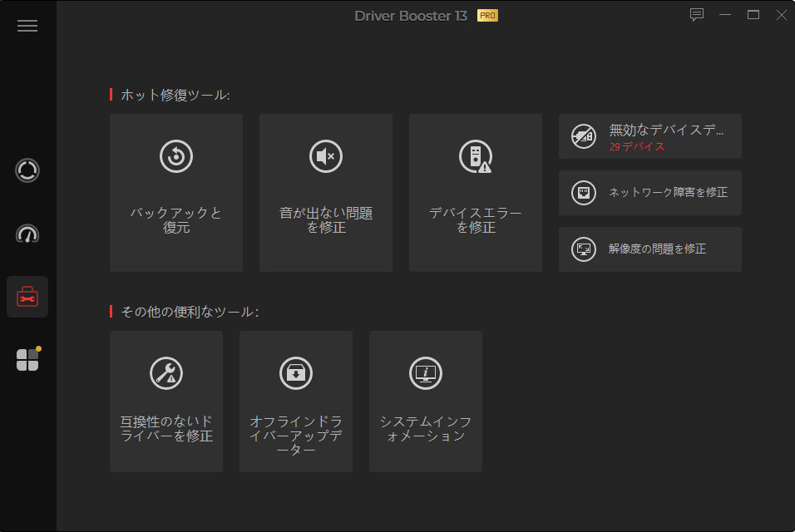Maximize the Driver Booster window
The image size is (795, 532).
pyautogui.click(x=753, y=15)
